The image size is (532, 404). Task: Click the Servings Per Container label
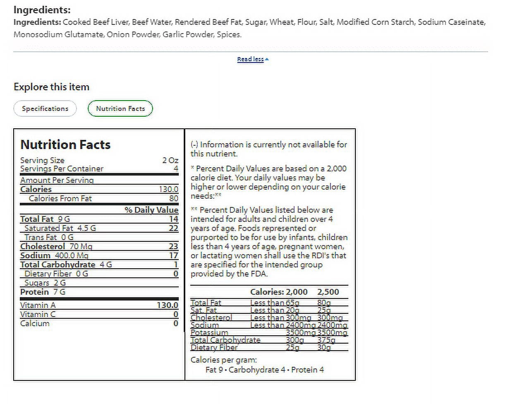[62, 168]
